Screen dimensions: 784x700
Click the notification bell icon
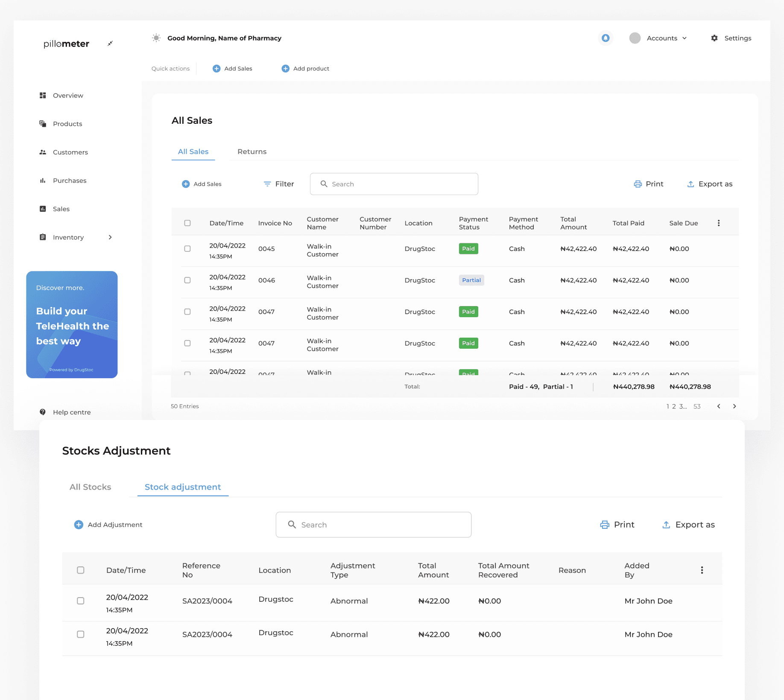(606, 38)
